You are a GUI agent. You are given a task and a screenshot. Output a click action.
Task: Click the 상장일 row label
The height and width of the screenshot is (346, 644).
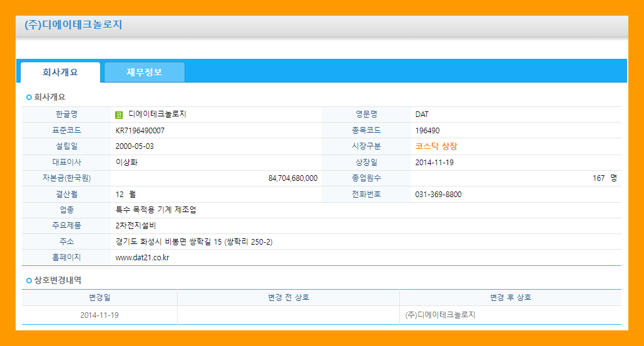tap(366, 162)
